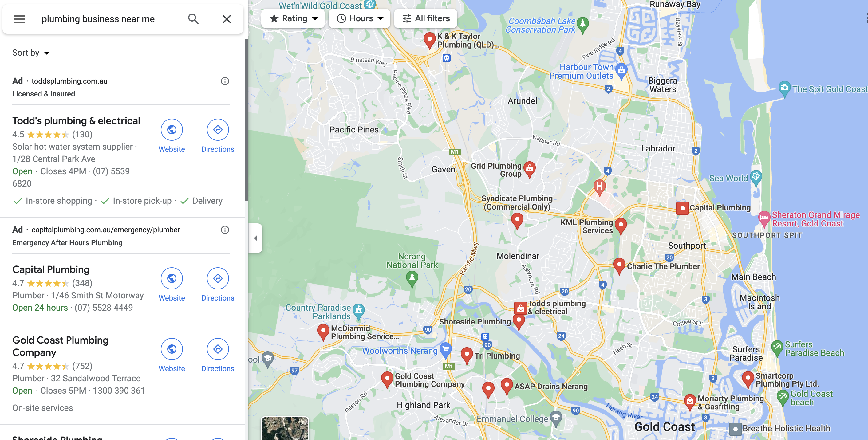Open Gold Coast Plumbing Company listing
868x440 pixels.
click(x=60, y=346)
